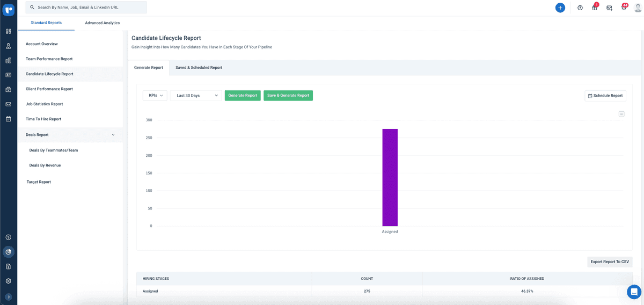Viewport: 644px width, 305px height.
Task: Open the Target Report
Action: point(39,182)
